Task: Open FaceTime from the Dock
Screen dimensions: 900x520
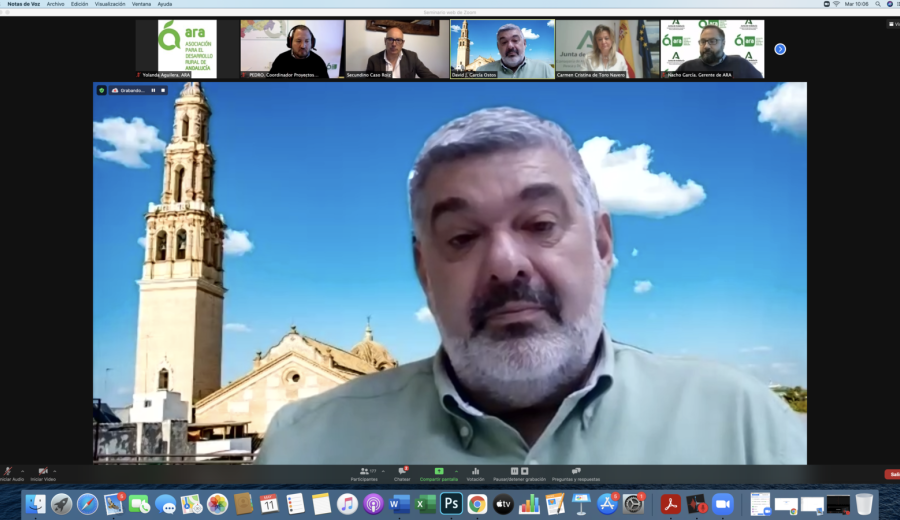Action: (139, 505)
